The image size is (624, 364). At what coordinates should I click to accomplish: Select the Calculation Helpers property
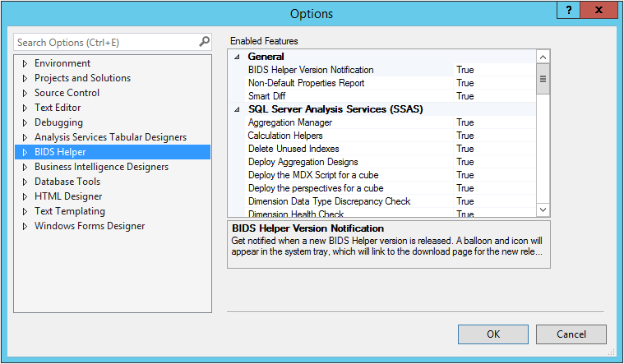click(285, 136)
